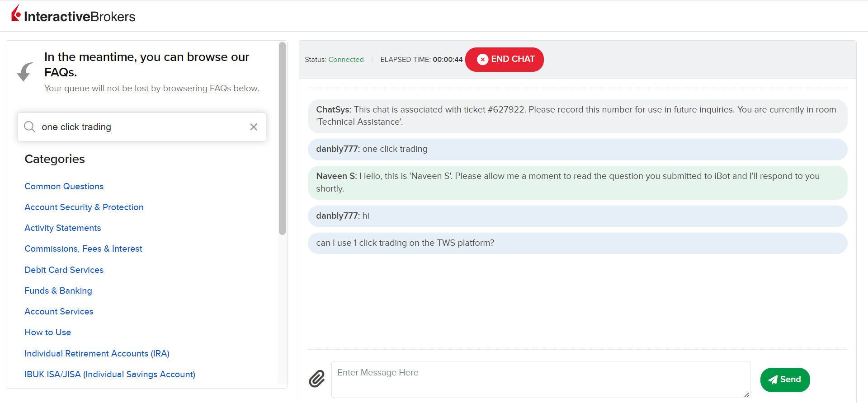Click the curved arrow FAQ icon
Viewport: 868px width, 403px height.
25,71
